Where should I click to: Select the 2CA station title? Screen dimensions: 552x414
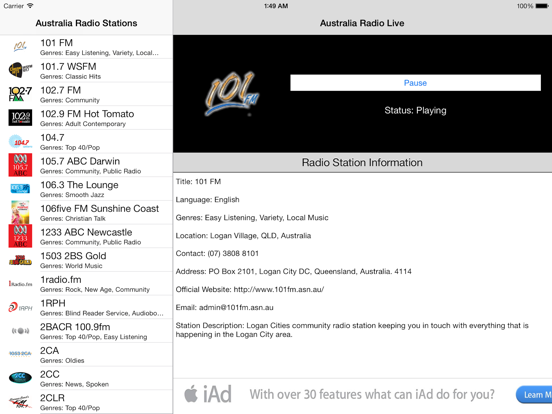tap(49, 350)
